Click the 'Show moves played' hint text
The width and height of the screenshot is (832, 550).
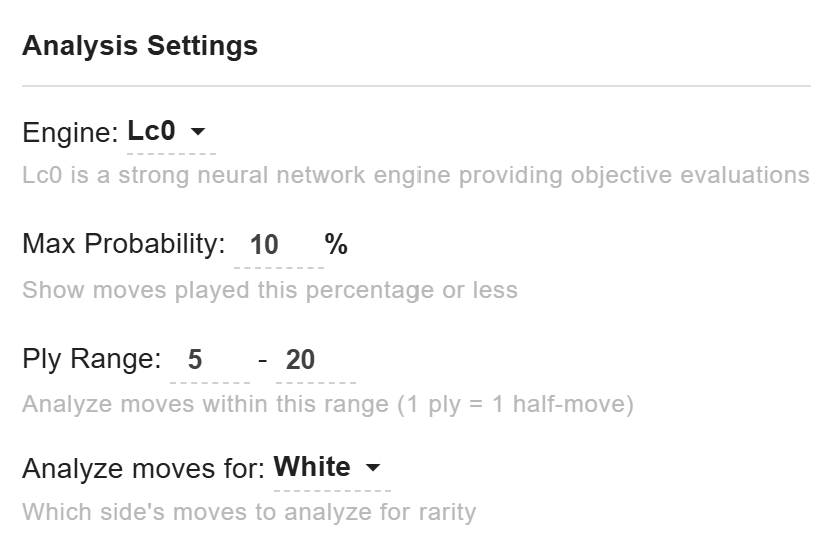click(270, 291)
